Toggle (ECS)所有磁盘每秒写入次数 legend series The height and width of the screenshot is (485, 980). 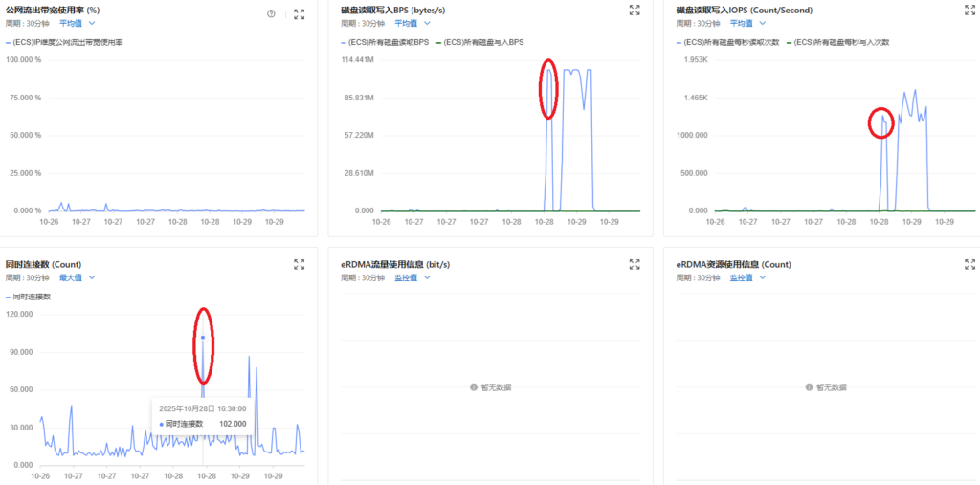tap(837, 42)
